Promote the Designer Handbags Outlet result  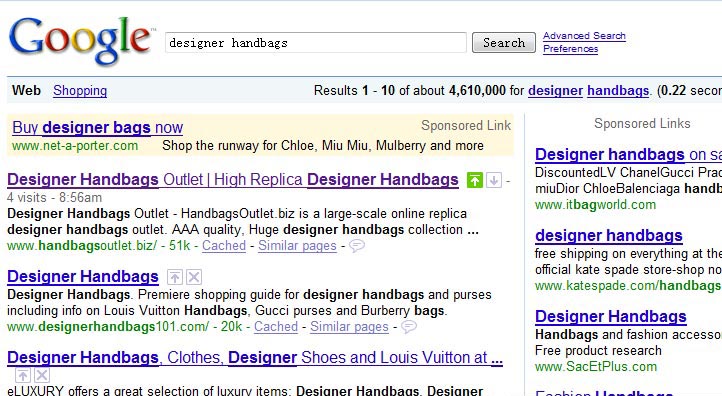pos(474,180)
